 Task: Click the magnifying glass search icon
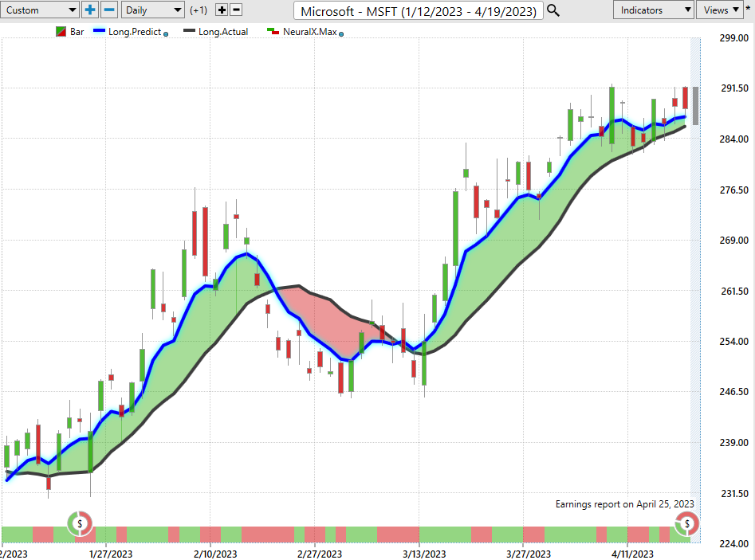pyautogui.click(x=553, y=10)
